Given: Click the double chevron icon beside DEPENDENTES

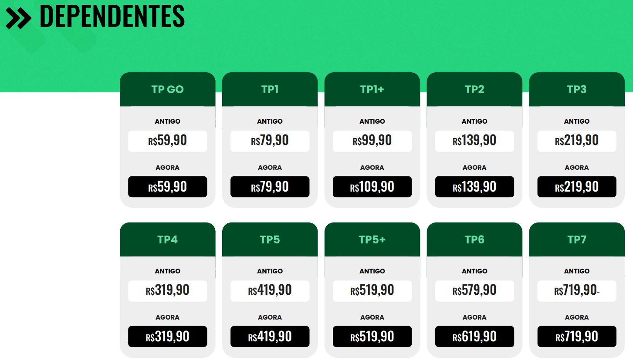Looking at the screenshot, I should click(x=19, y=18).
